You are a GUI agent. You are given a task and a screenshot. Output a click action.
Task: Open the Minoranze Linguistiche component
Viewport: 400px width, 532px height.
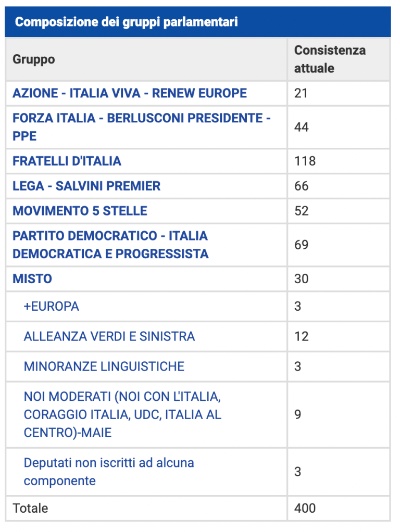104,366
